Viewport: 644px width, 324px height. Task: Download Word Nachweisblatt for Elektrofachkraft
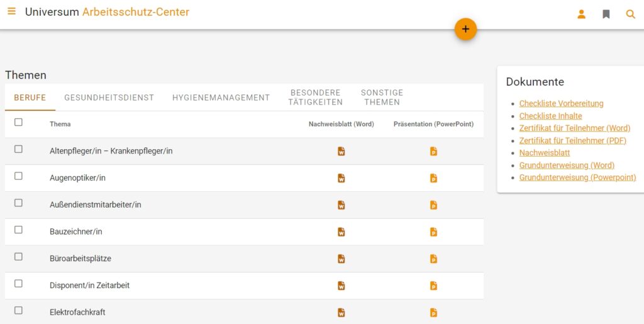pyautogui.click(x=341, y=313)
